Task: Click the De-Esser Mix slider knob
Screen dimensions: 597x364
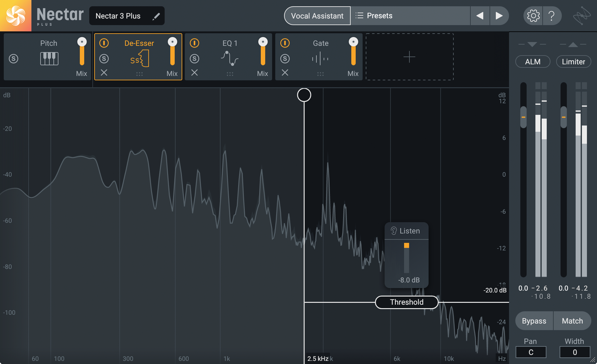Action: 173,42
